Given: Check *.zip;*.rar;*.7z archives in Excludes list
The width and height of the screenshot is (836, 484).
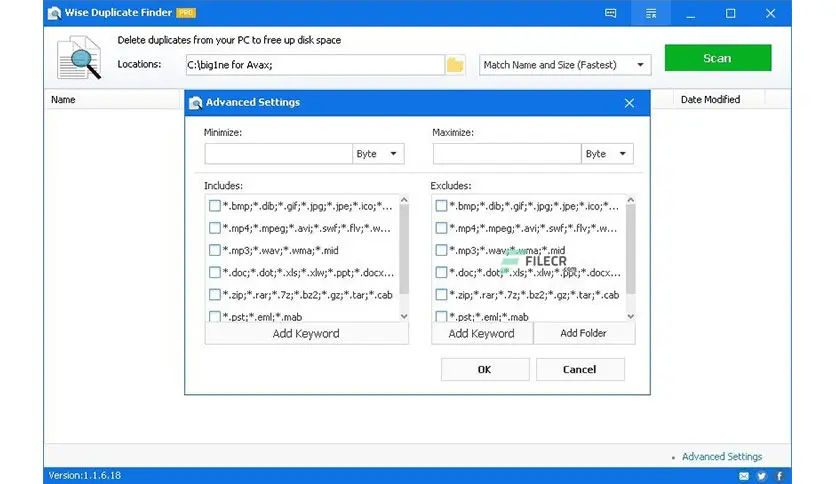Looking at the screenshot, I should tap(441, 294).
